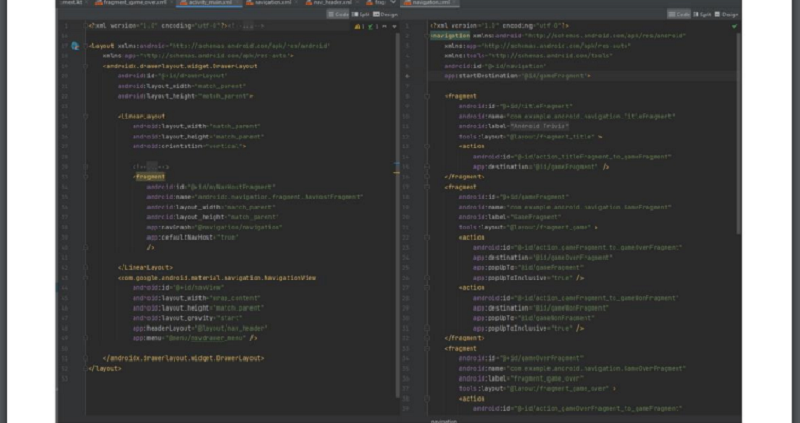This screenshot has width=800, height=423.
Task: Click the android:label fragment_game_over attribute
Action: coord(521,379)
